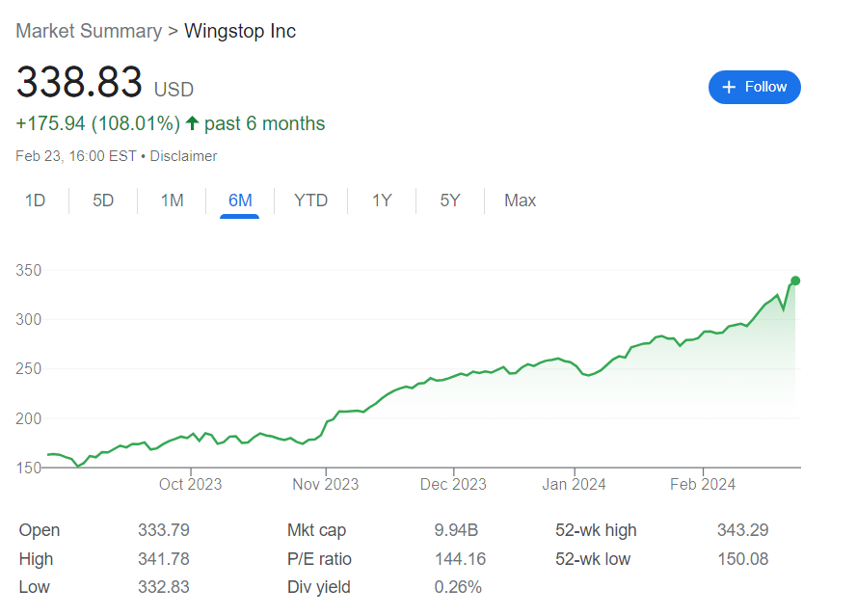Select the 6M time range tab

pos(240,201)
